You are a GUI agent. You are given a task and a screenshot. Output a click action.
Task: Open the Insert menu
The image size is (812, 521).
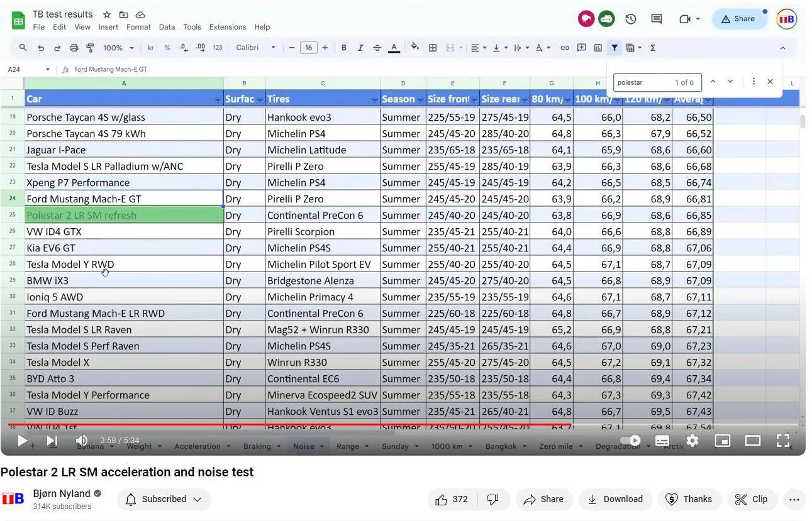(108, 27)
